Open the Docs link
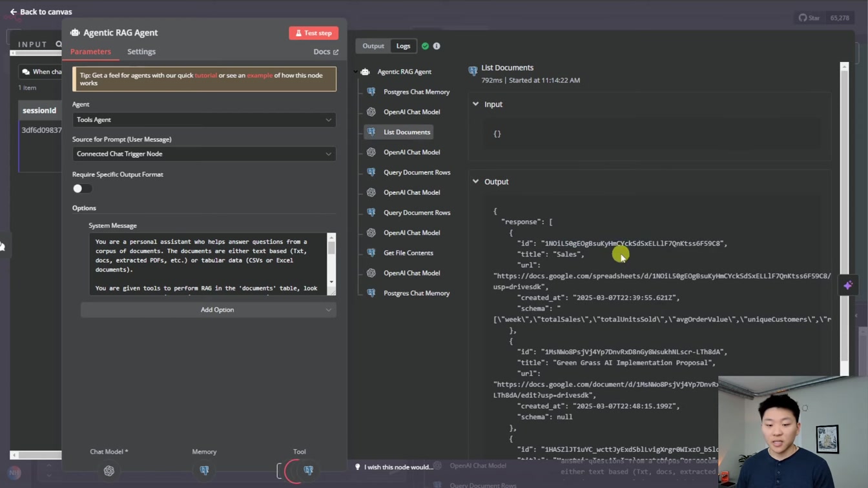Viewport: 868px width, 488px height. (325, 52)
